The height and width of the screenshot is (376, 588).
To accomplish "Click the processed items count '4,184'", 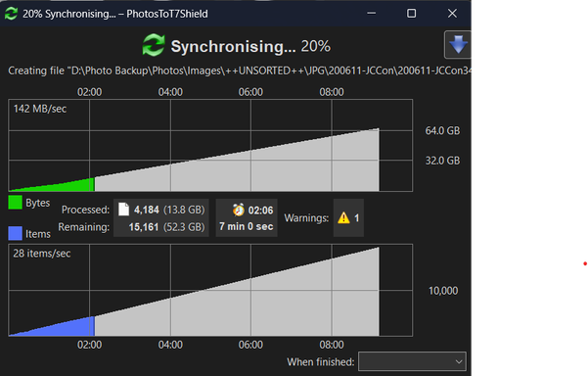I will (146, 210).
